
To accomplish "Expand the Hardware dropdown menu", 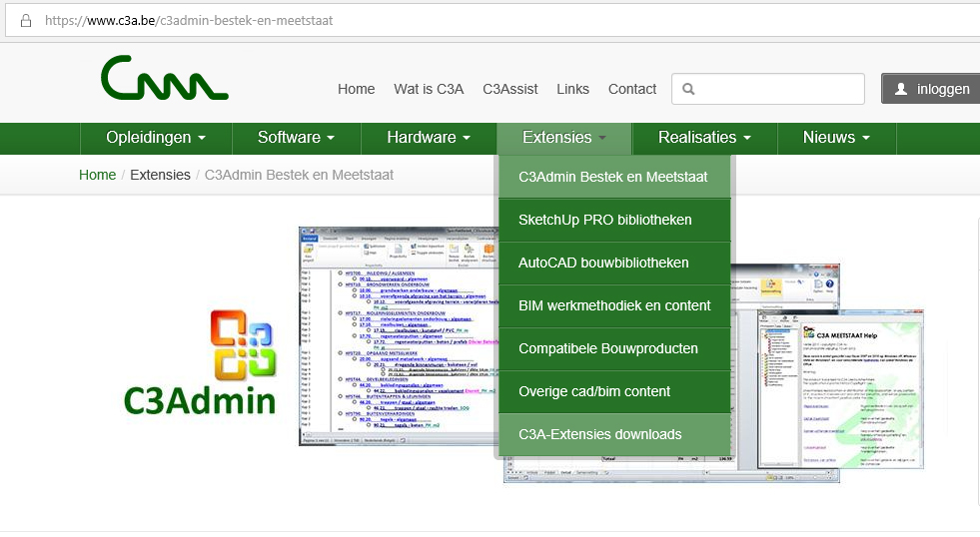I will tap(429, 138).
